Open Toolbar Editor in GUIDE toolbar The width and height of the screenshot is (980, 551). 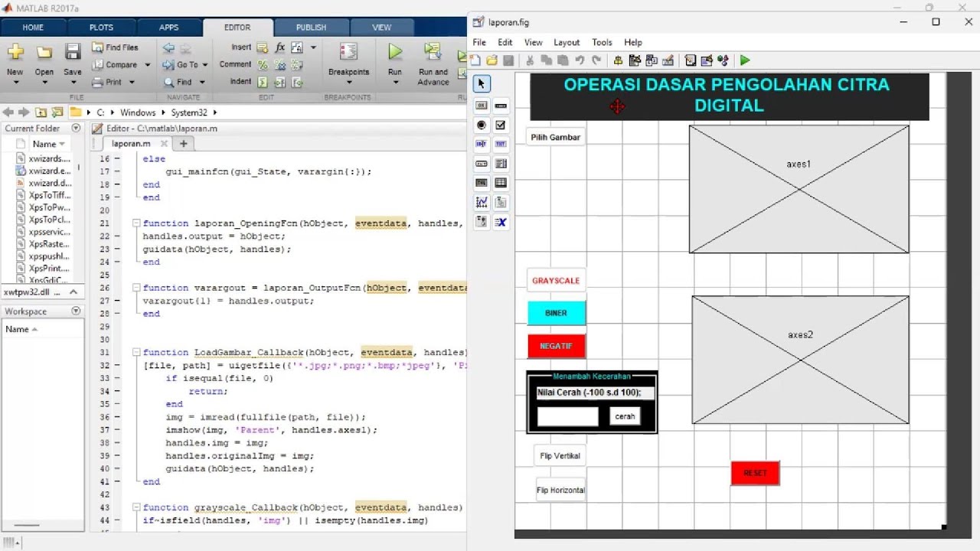668,60
